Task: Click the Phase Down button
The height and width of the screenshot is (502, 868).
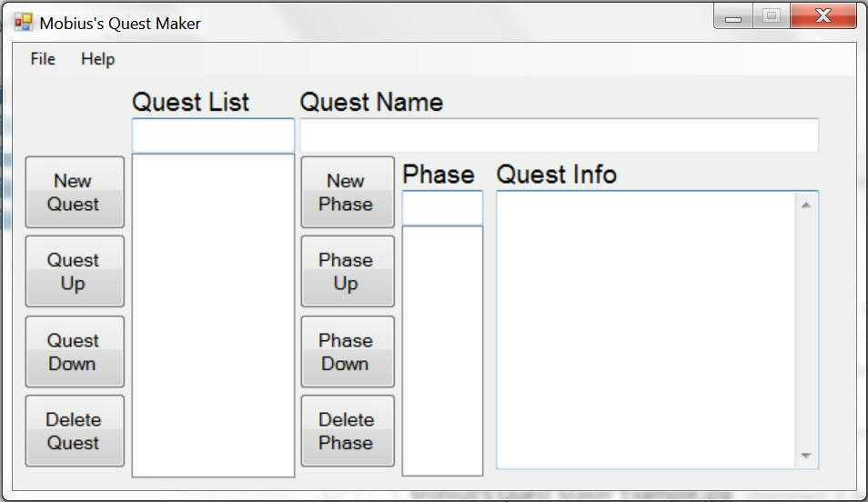Action: click(x=348, y=351)
